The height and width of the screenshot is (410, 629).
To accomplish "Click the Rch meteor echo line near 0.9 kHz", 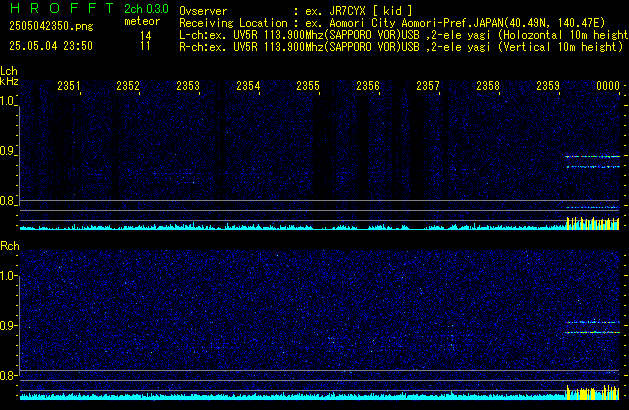I will [592, 322].
